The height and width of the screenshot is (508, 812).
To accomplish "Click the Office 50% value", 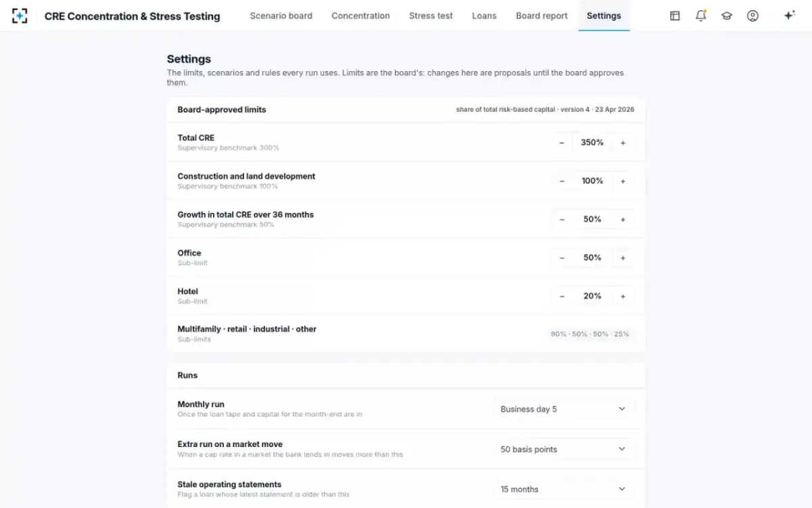I will coord(592,258).
